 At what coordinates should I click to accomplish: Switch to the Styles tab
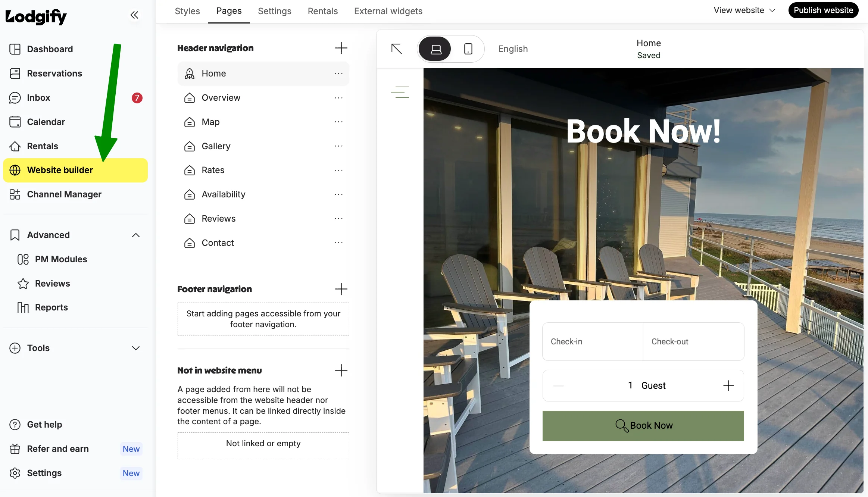pos(187,11)
